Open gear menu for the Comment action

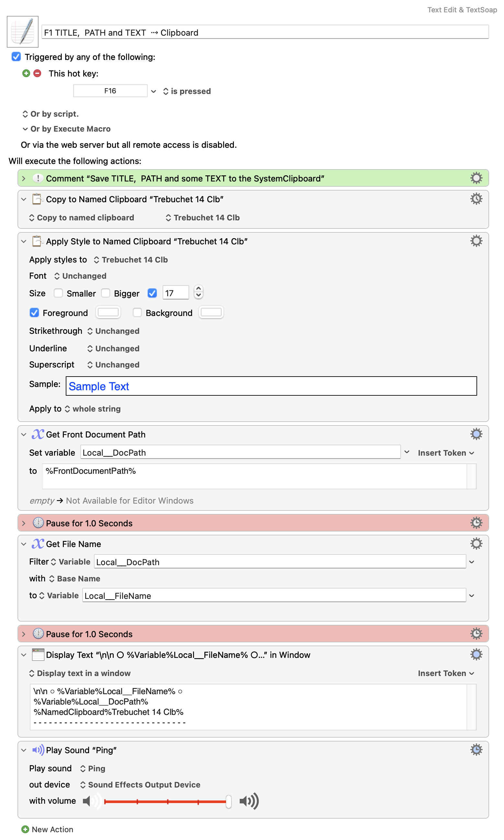pos(476,178)
